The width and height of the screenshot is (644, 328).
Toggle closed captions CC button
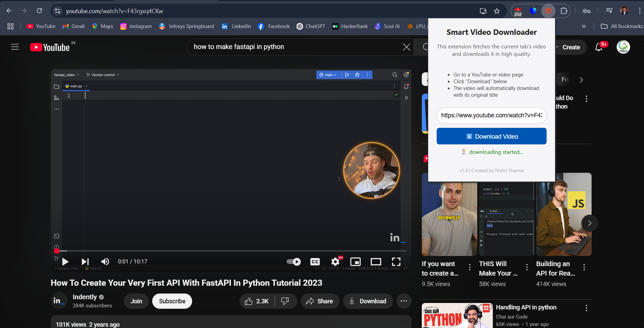[315, 262]
